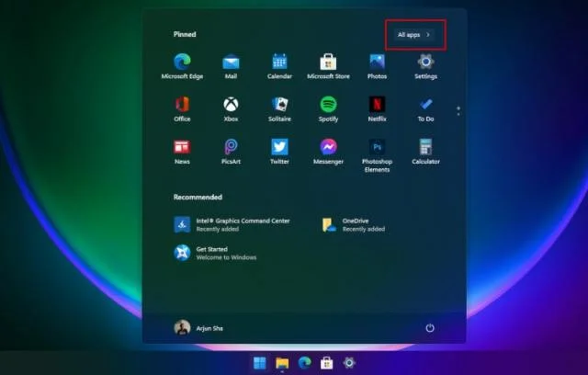Open the To Do app
Image resolution: width=588 pixels, height=375 pixels.
click(425, 109)
